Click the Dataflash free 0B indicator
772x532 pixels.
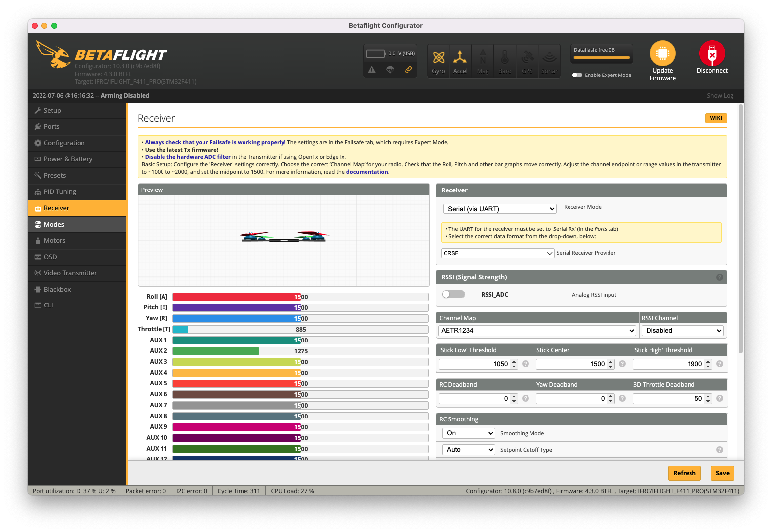601,53
